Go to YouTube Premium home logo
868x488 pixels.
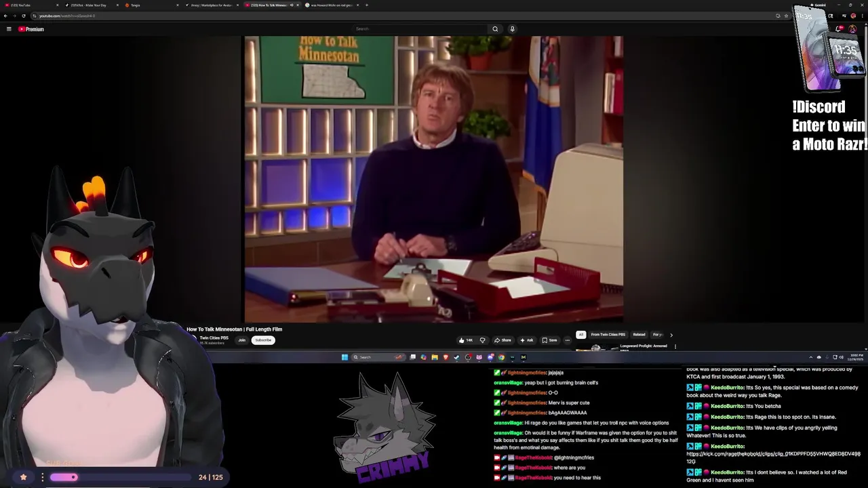(x=31, y=29)
